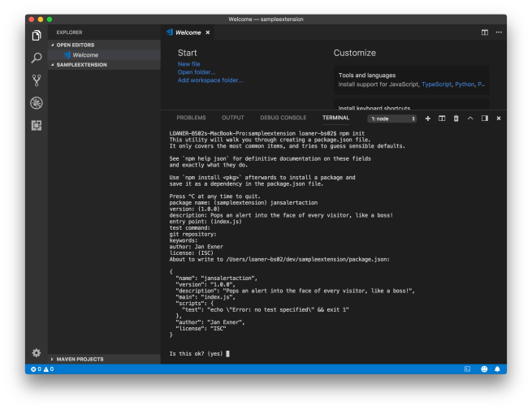
Task: Collapse the Open Editors section
Action: (75, 45)
